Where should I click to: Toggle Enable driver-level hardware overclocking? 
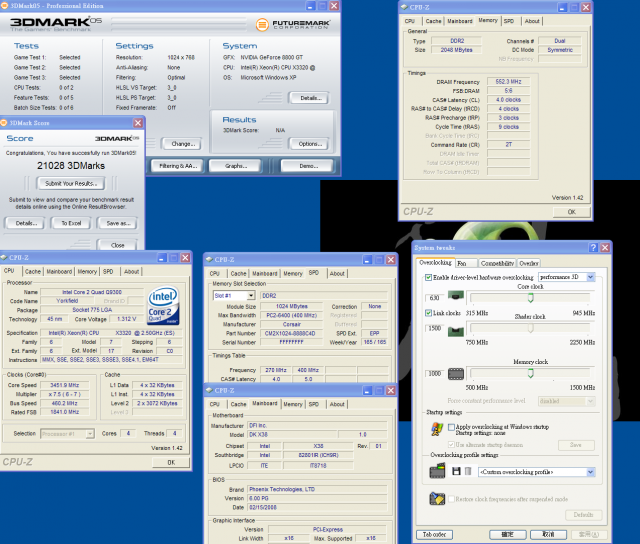428,277
